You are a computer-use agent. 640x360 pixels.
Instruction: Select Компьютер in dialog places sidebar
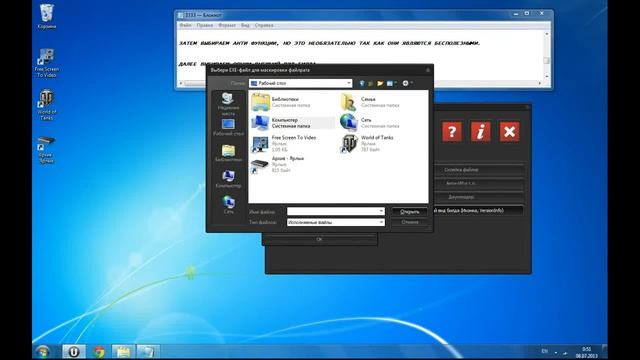tap(228, 179)
